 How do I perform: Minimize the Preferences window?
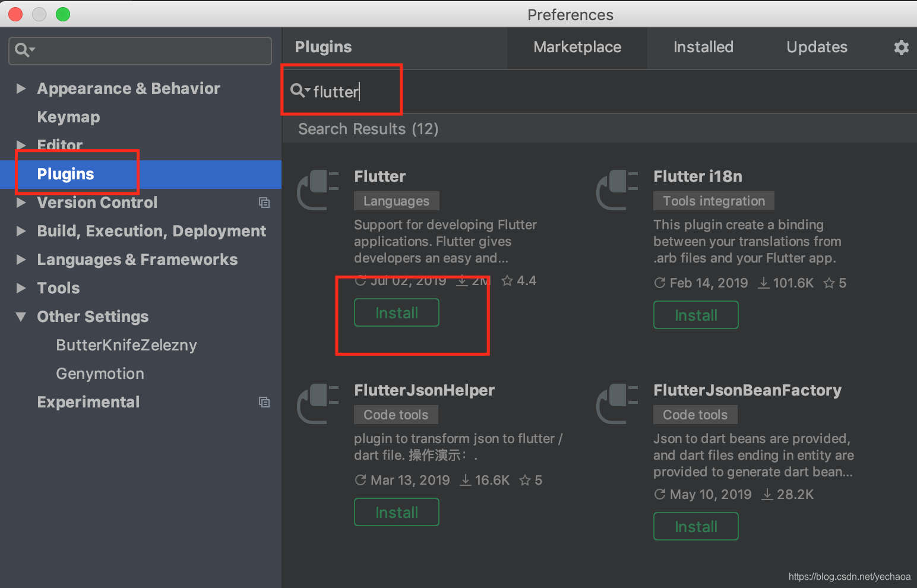[39, 14]
